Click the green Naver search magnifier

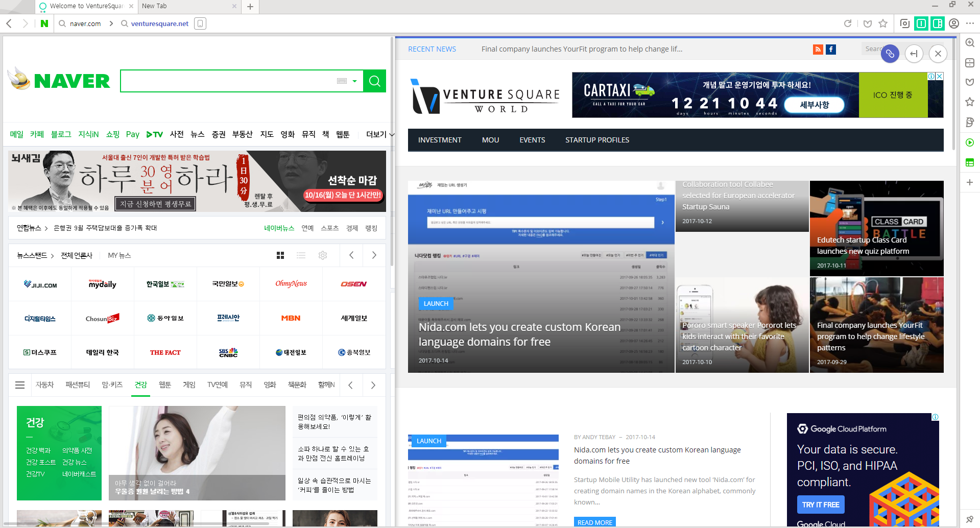[374, 81]
